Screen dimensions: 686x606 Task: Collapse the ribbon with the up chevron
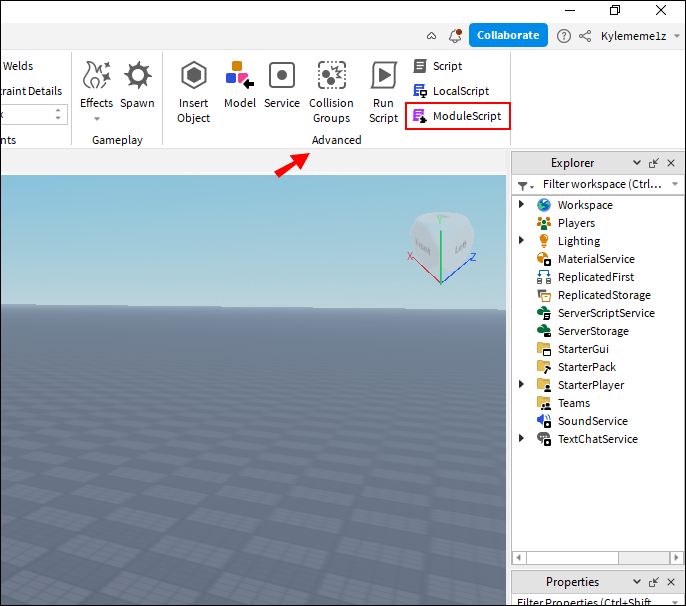pyautogui.click(x=431, y=36)
